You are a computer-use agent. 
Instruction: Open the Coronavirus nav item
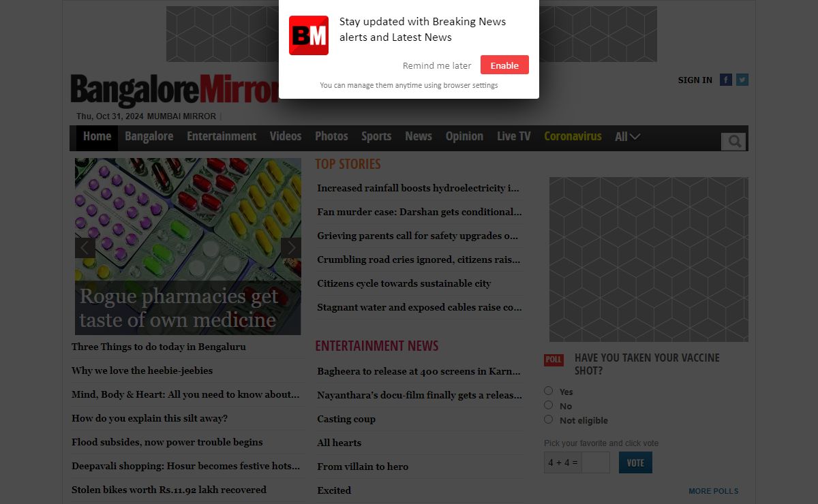click(x=573, y=136)
